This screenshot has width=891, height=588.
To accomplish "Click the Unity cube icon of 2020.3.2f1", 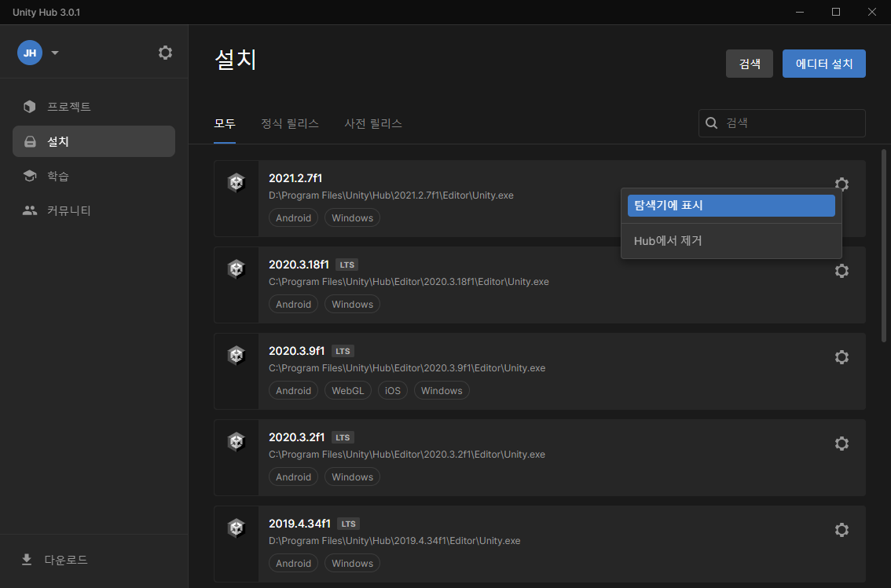I will pyautogui.click(x=236, y=441).
